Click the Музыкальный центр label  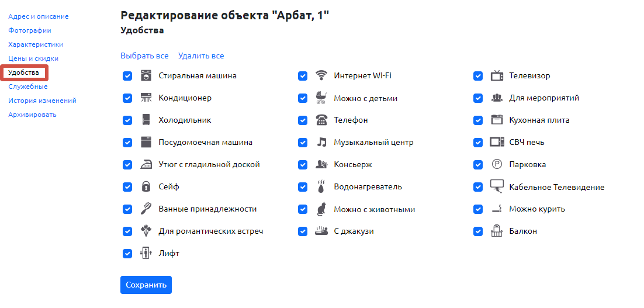pyautogui.click(x=374, y=143)
